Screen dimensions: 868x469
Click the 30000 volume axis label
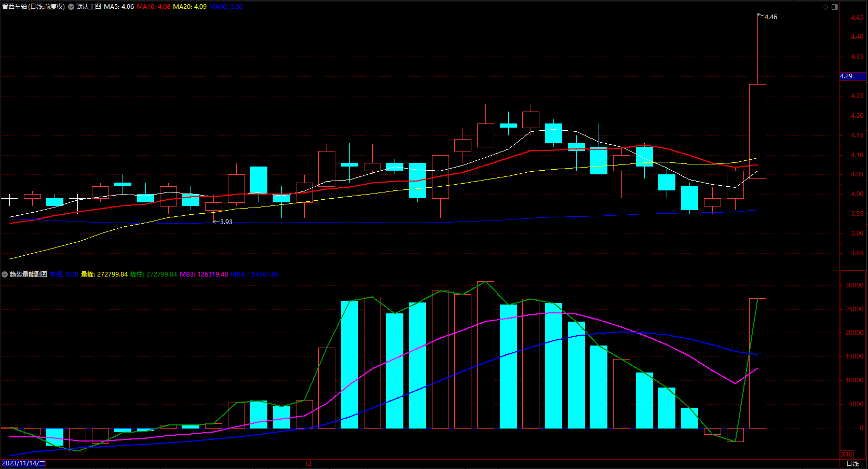pyautogui.click(x=855, y=285)
